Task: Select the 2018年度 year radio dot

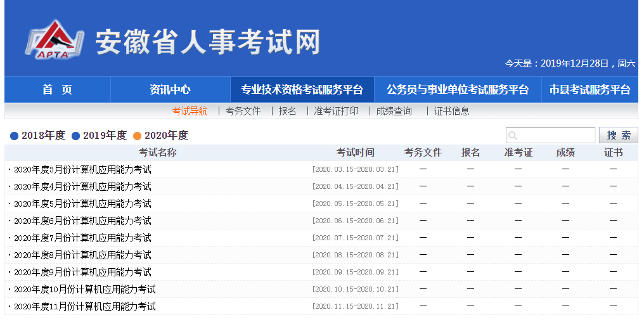Action: point(15,136)
